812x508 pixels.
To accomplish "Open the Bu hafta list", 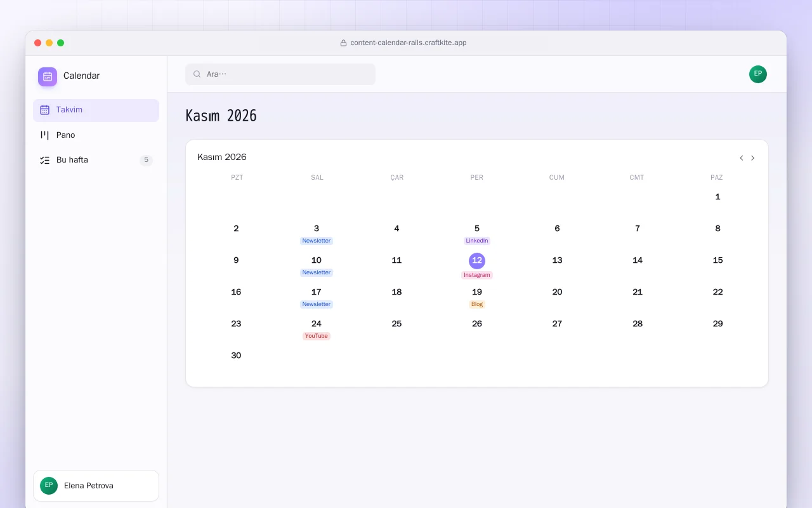I will click(x=96, y=160).
